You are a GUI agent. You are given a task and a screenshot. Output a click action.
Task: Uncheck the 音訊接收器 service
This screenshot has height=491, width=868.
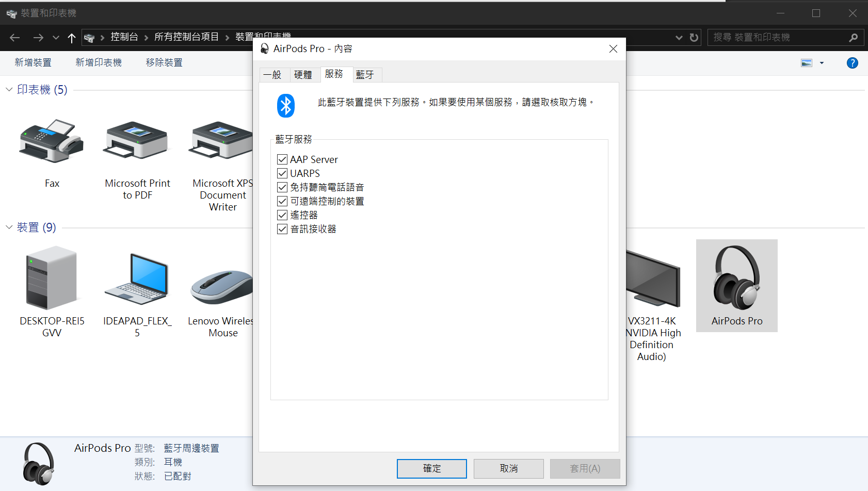tap(282, 229)
